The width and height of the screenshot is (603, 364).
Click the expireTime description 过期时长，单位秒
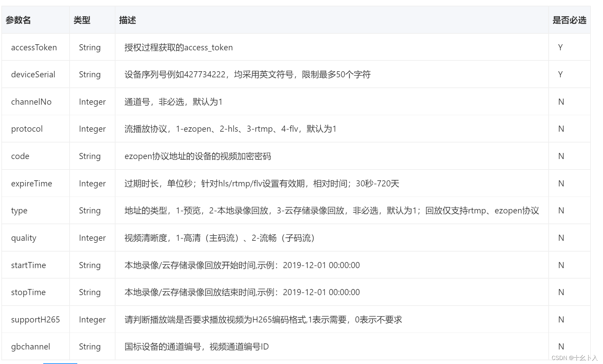[262, 184]
